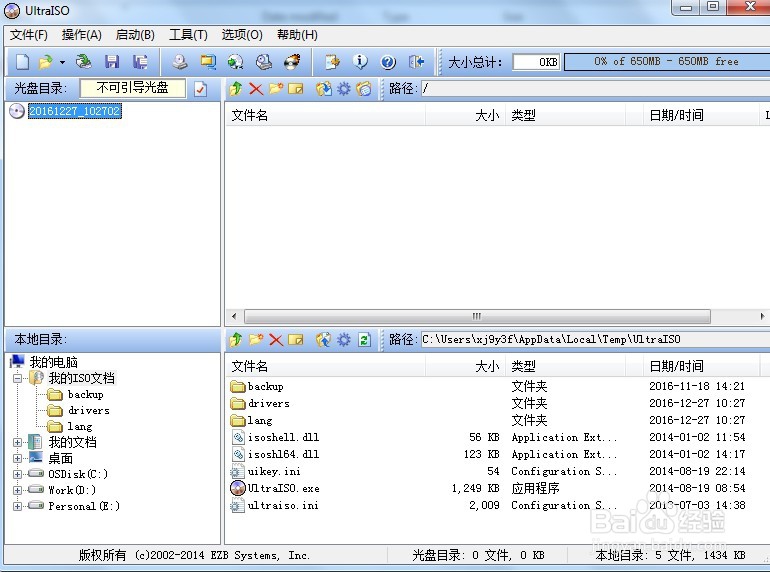The height and width of the screenshot is (572, 770).
Task: Click the rename icon in local pane toolbar
Action: click(296, 339)
